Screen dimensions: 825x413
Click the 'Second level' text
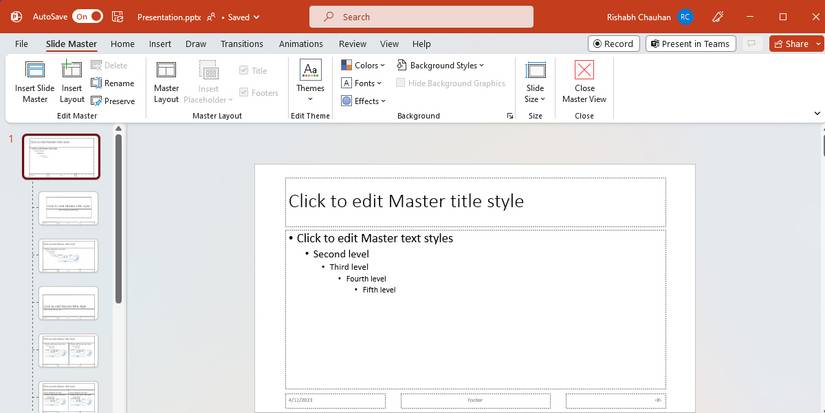pos(341,254)
